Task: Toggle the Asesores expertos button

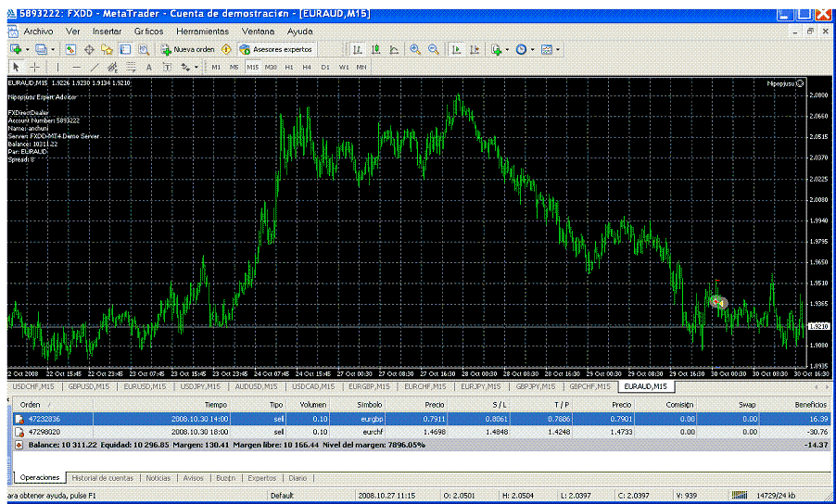Action: pos(276,49)
